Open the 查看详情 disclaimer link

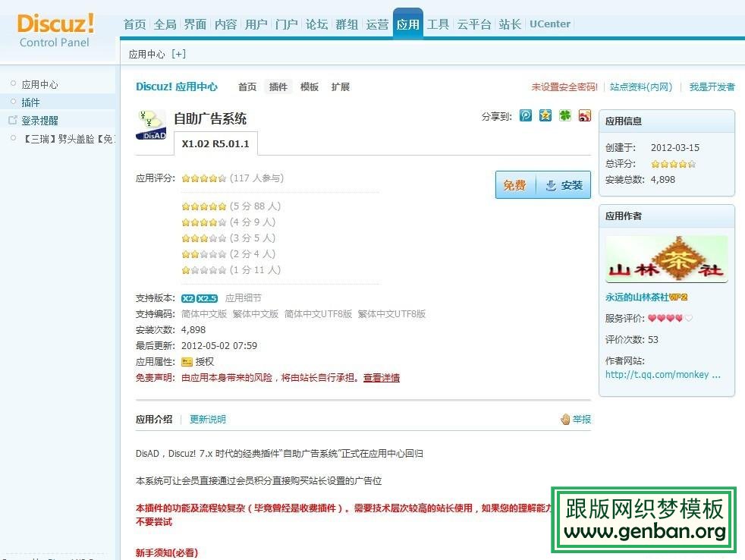(x=381, y=378)
